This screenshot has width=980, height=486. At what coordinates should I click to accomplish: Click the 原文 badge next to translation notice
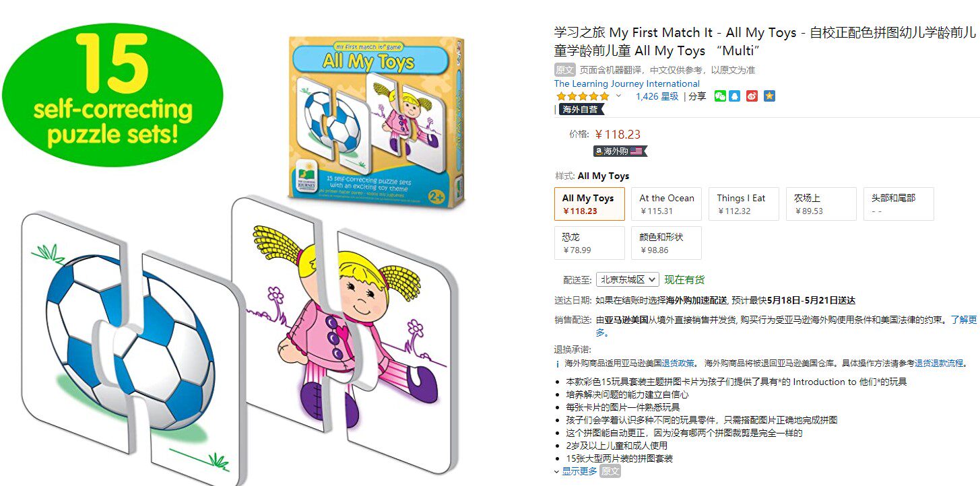coord(565,70)
